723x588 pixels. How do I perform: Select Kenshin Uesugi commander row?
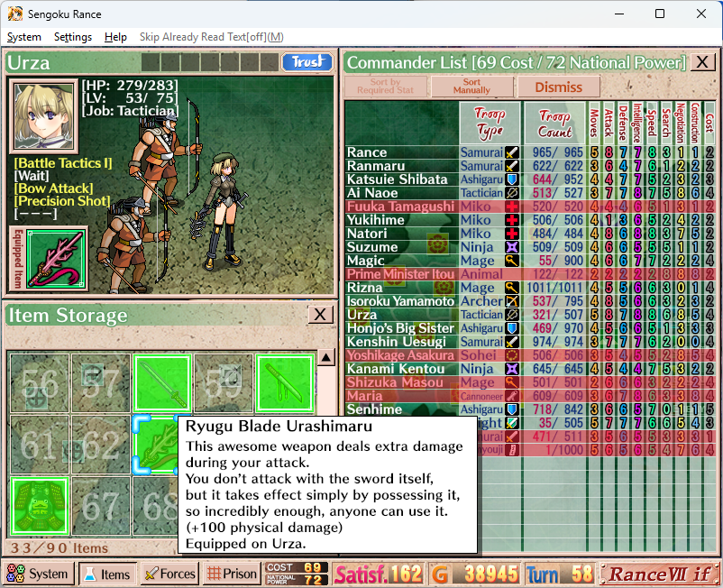[530, 342]
